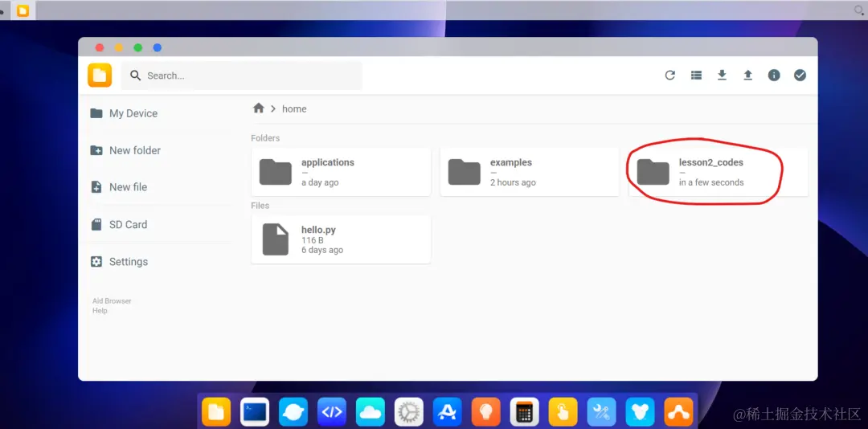Click the yellow app icon in top bar
This screenshot has height=429, width=868.
[x=23, y=10]
